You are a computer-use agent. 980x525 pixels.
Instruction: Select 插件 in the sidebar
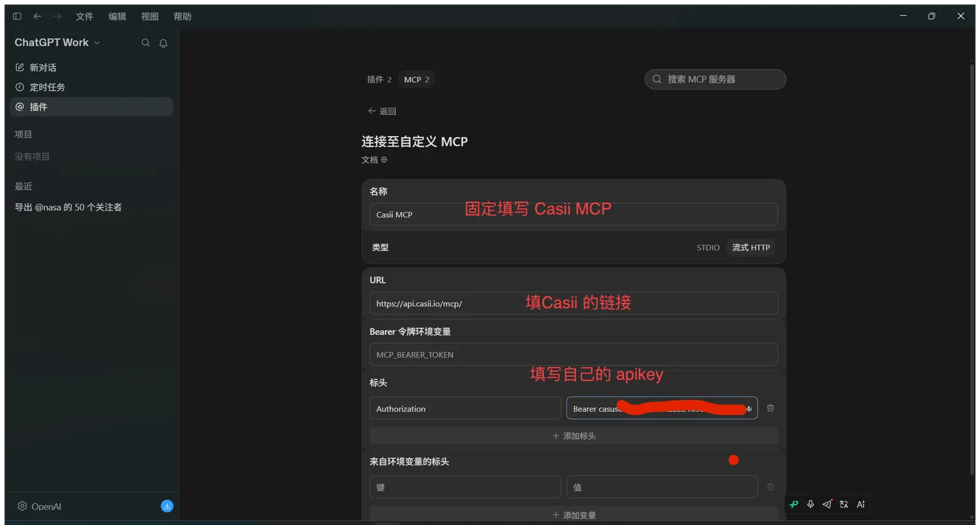click(x=91, y=107)
